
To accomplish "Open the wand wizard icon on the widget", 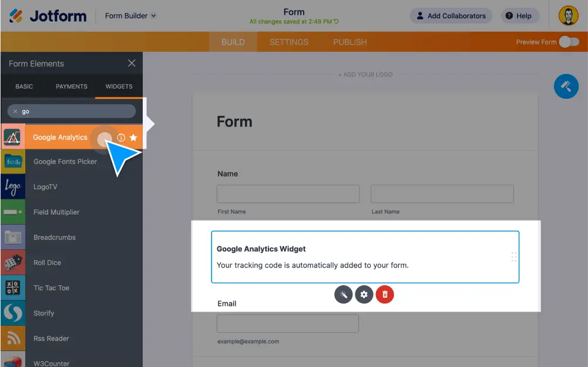I will [344, 295].
